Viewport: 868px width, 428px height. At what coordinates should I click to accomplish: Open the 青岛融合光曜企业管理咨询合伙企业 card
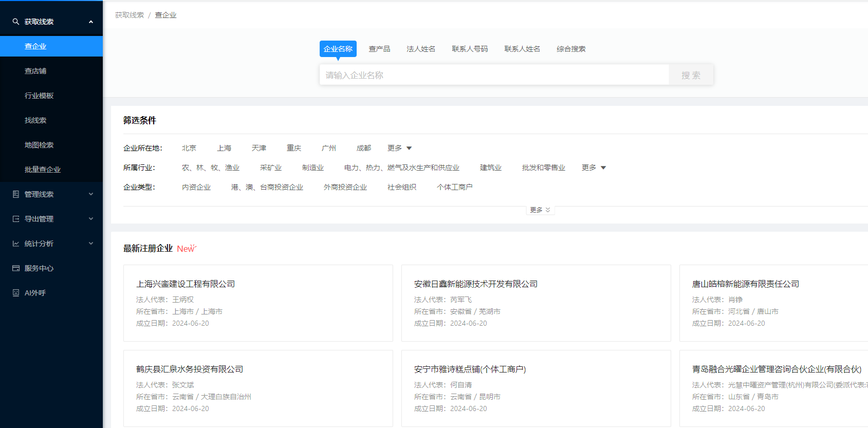(773, 388)
